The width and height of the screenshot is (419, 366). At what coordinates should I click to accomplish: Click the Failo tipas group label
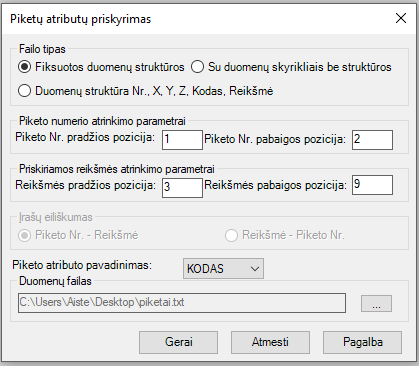[x=42, y=49]
